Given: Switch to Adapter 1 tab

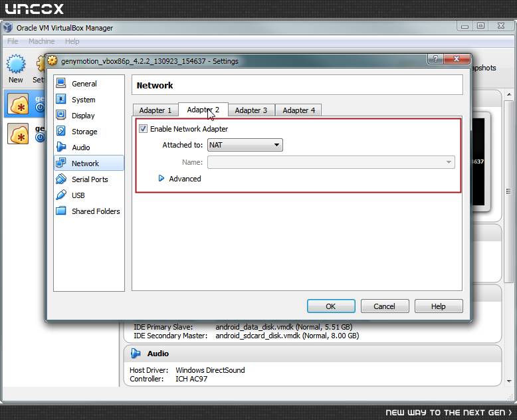Looking at the screenshot, I should pos(155,110).
